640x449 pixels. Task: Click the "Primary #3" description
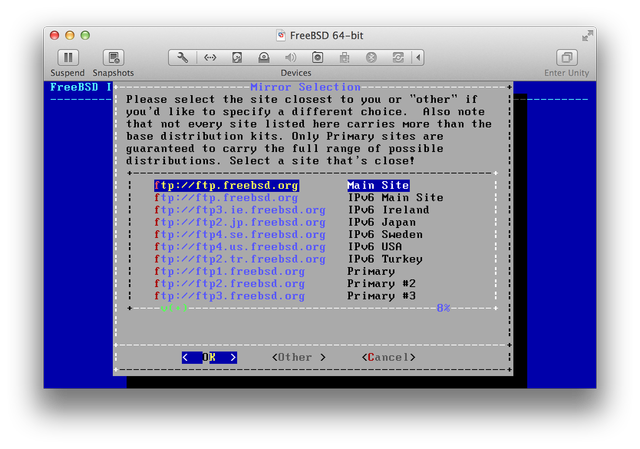pyautogui.click(x=381, y=296)
